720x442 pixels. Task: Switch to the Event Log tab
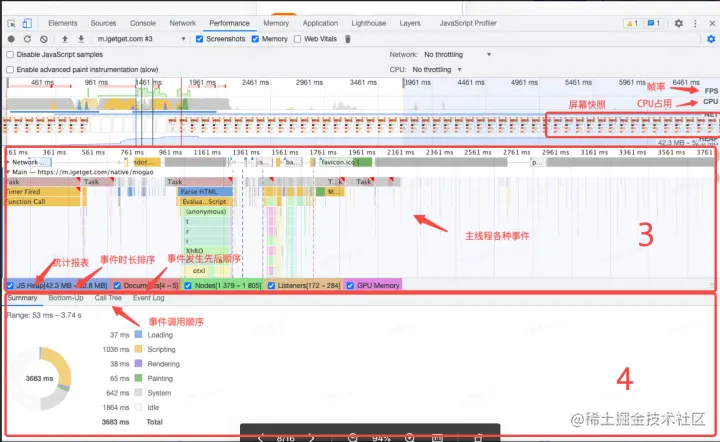click(149, 298)
